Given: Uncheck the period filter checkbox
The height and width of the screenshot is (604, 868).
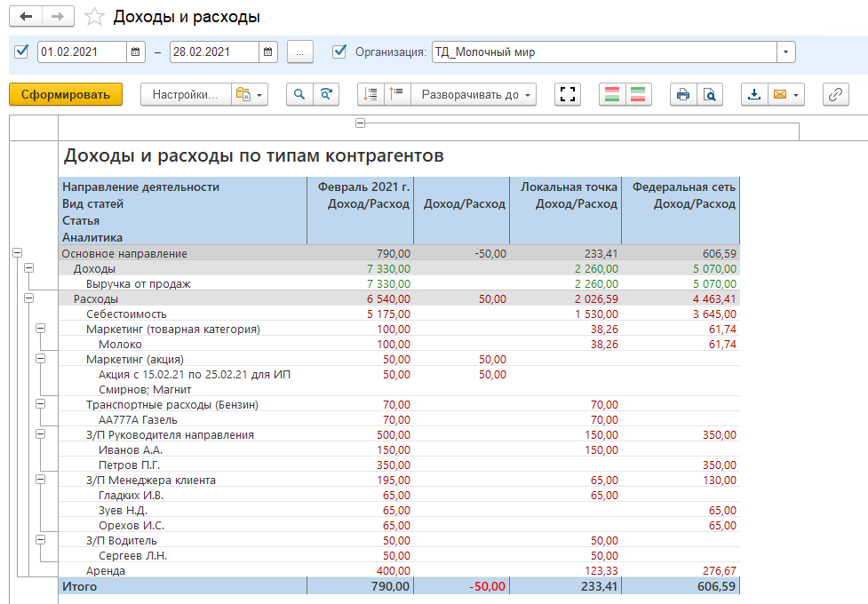Looking at the screenshot, I should pos(22,52).
